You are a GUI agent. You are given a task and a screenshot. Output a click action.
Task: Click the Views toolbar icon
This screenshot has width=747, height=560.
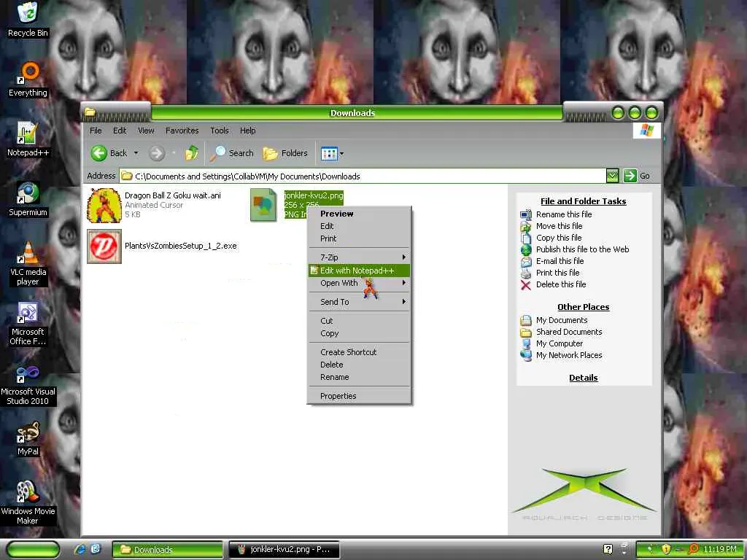(x=329, y=153)
